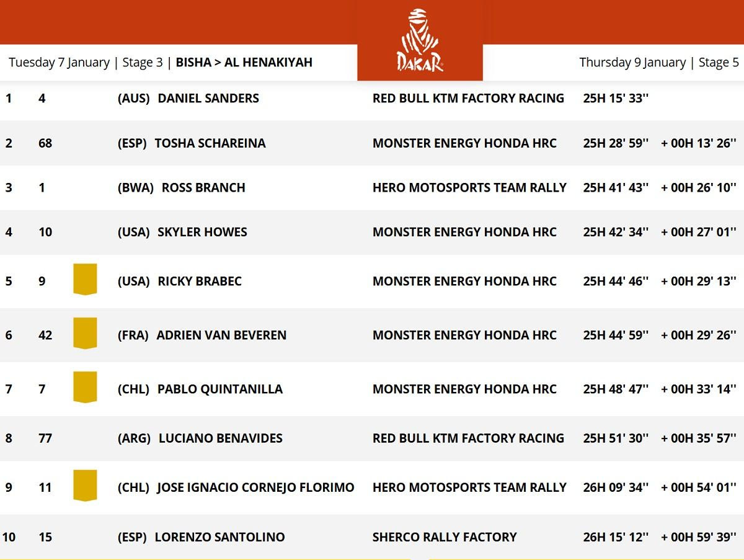Click the BISHA > AL HENAKIYAH route title
The image size is (744, 560).
pyautogui.click(x=244, y=63)
